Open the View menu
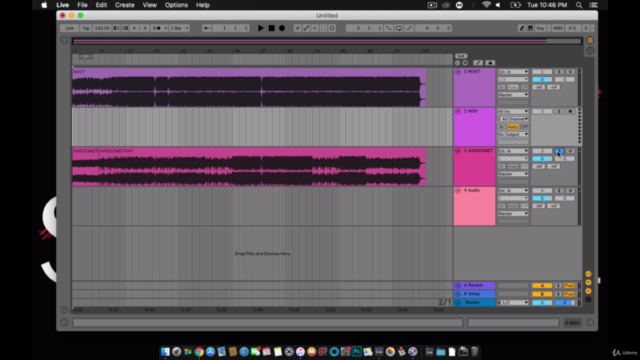Screen dimensions: 640x360 tap(150, 5)
